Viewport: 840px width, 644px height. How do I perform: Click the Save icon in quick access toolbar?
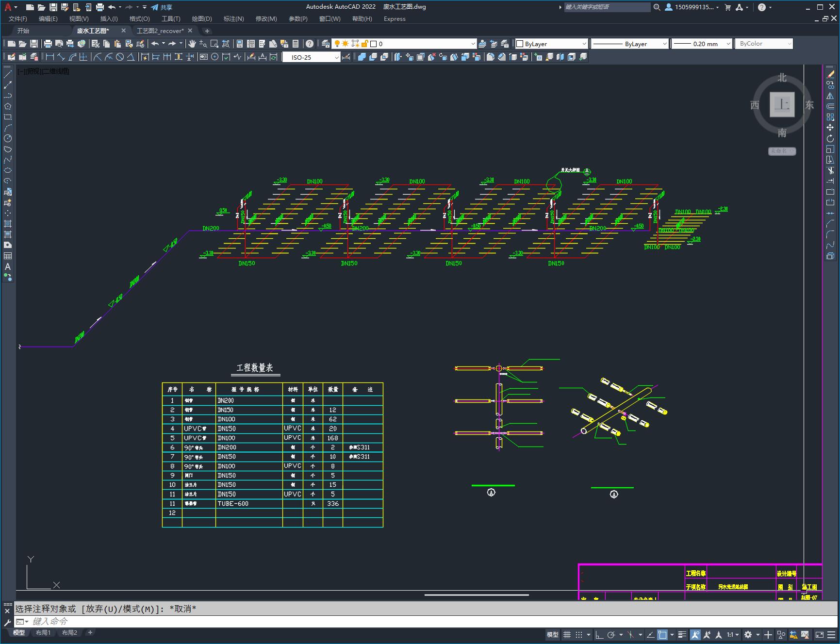(53, 7)
